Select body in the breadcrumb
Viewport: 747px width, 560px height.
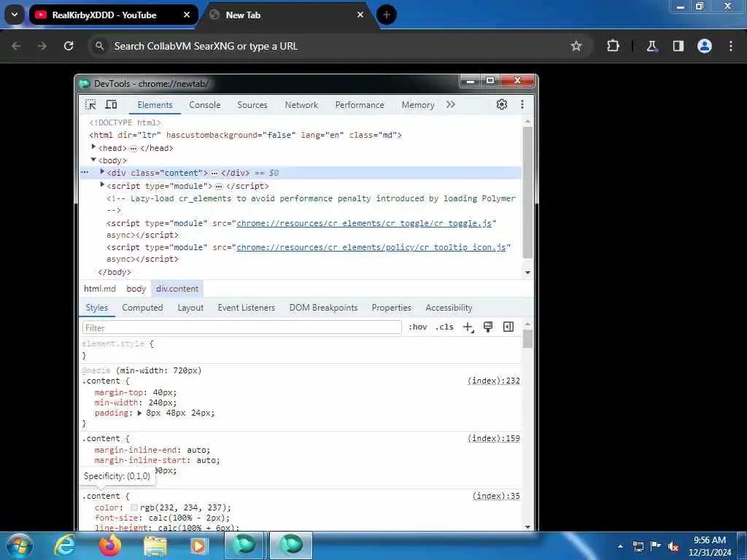136,289
